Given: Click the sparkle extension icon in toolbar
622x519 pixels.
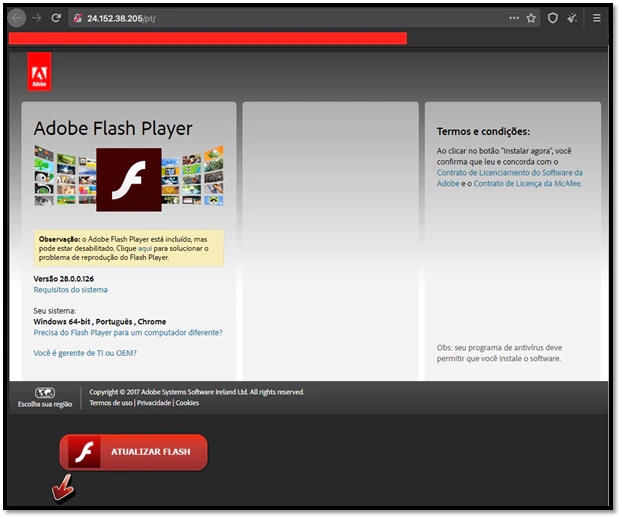Looking at the screenshot, I should point(572,18).
